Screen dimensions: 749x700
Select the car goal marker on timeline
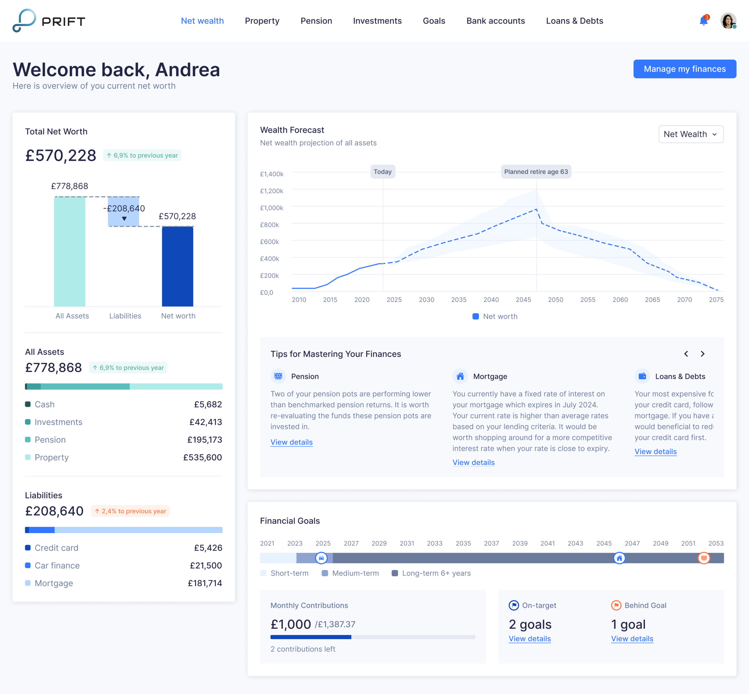click(x=321, y=558)
